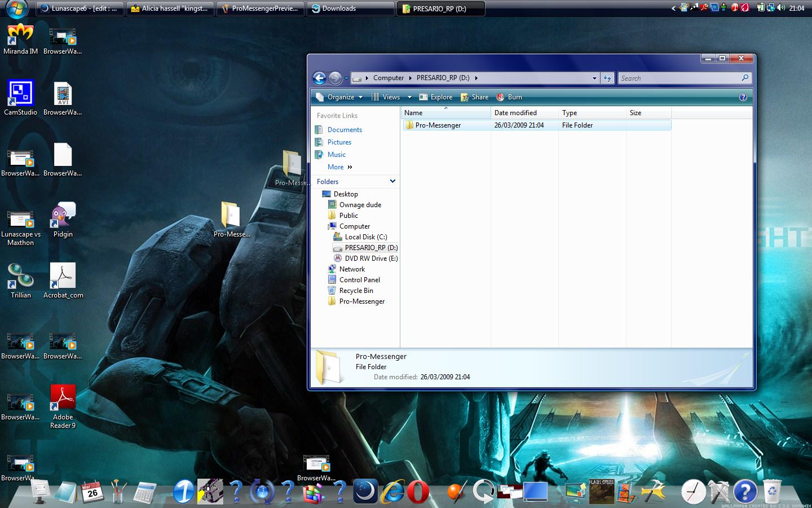The width and height of the screenshot is (812, 508).
Task: Open the calculator icon in the dock
Action: pyautogui.click(x=145, y=492)
